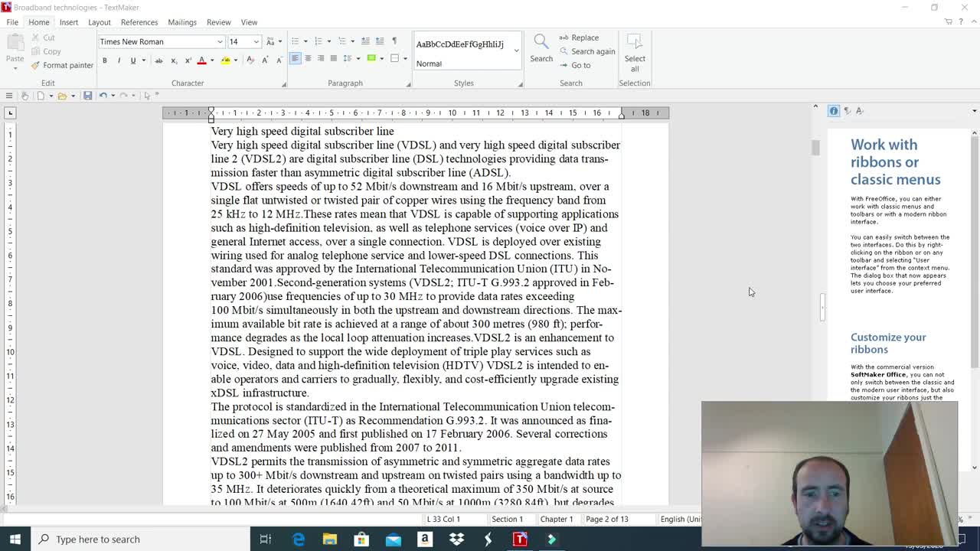Toggle italic formatting
The height and width of the screenshot is (551, 980).
(x=119, y=60)
